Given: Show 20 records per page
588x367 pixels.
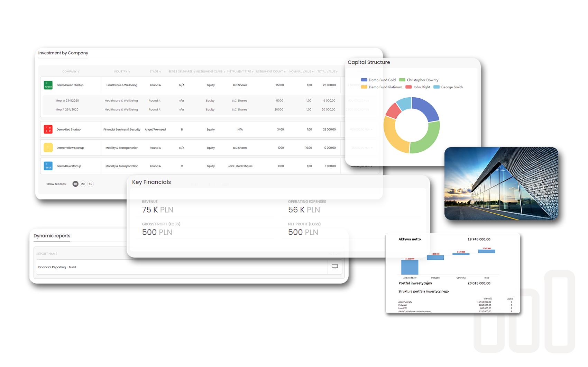Looking at the screenshot, I should point(83,184).
